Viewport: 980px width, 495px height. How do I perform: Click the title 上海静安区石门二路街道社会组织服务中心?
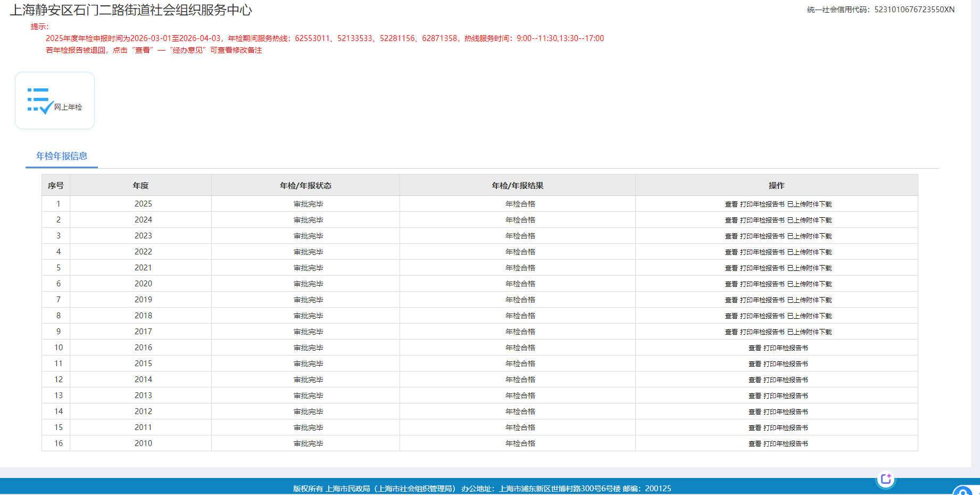pyautogui.click(x=131, y=10)
